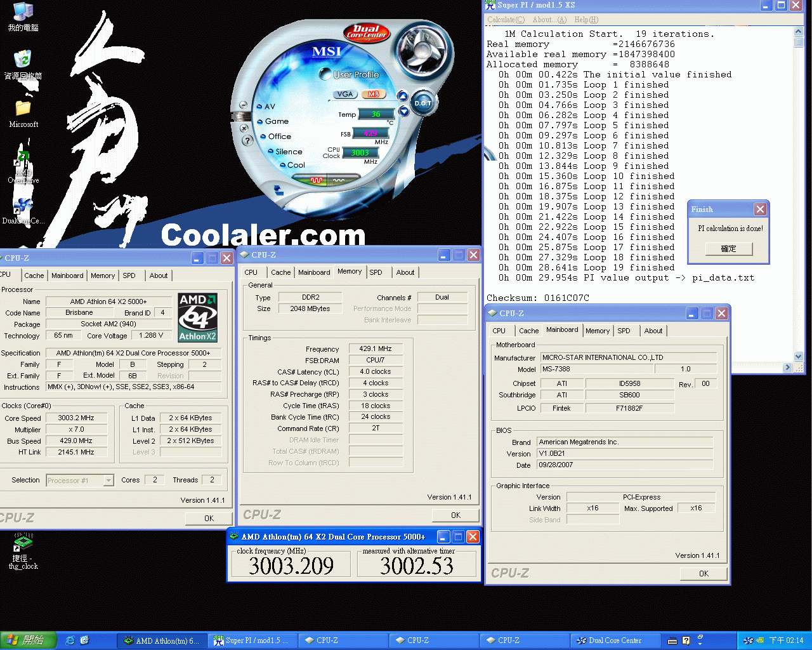The height and width of the screenshot is (650, 812).
Task: Click OK in the middle CPU-Z Memory window
Action: coord(455,515)
